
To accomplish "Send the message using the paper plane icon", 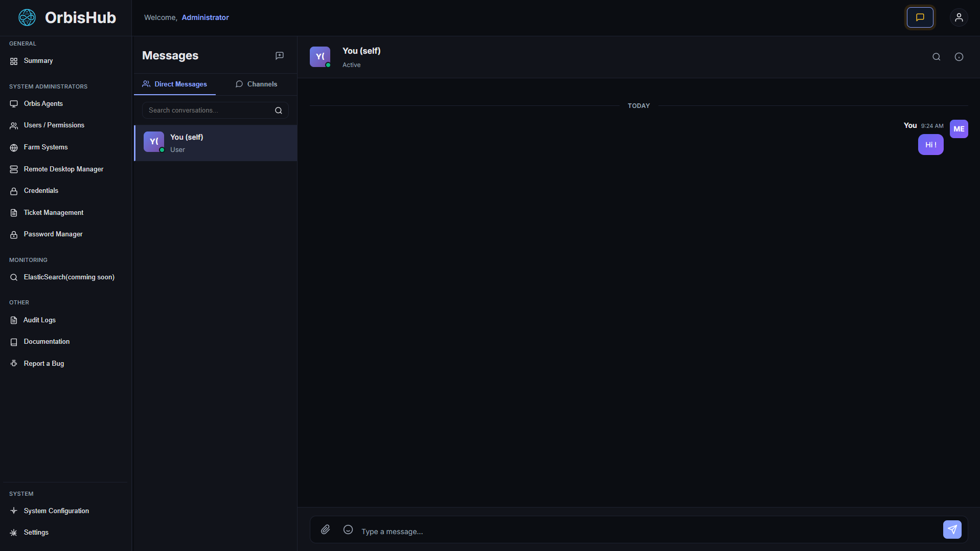I will [x=952, y=530].
